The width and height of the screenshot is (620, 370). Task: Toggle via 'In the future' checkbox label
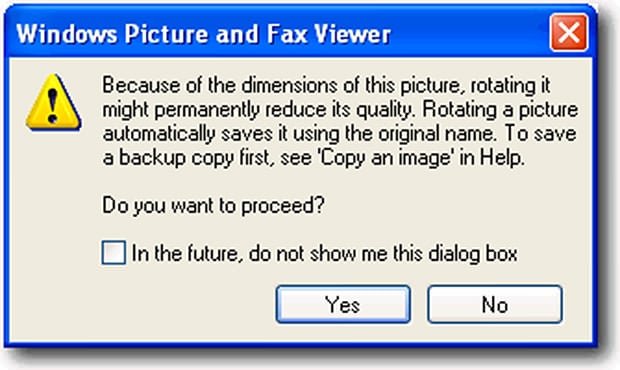[324, 253]
